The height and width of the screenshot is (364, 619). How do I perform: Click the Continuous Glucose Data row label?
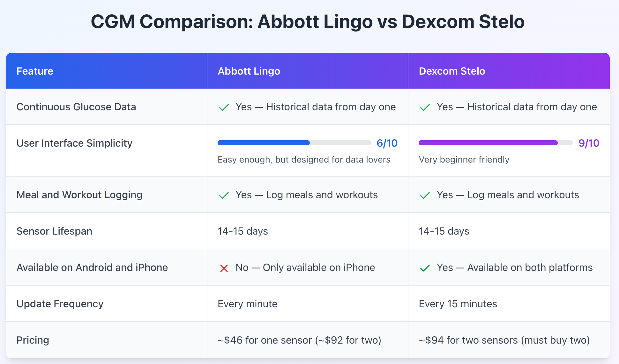(x=76, y=107)
